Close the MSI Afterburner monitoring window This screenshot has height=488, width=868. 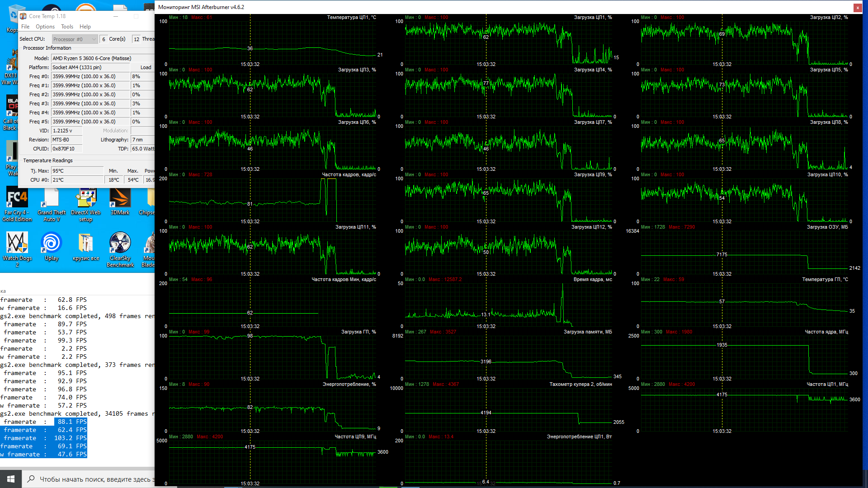[857, 7]
